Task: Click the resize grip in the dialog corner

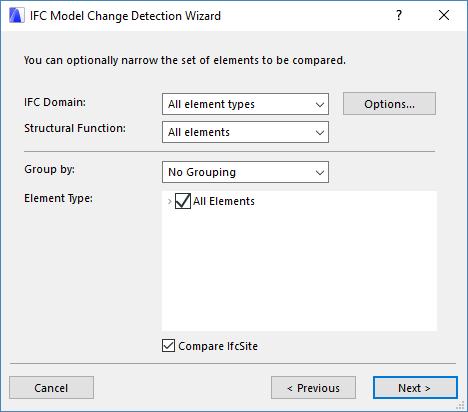Action: (460, 405)
